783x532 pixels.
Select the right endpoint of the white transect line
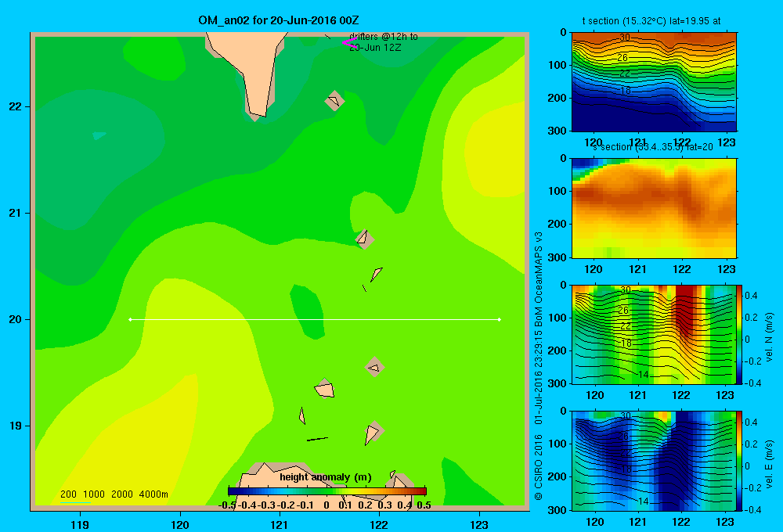tap(500, 319)
